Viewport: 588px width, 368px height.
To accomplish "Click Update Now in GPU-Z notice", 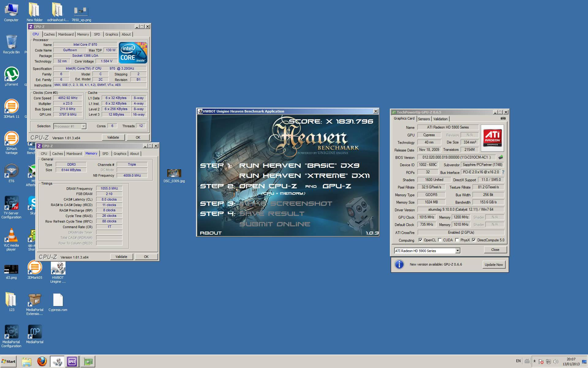I will [x=494, y=265].
